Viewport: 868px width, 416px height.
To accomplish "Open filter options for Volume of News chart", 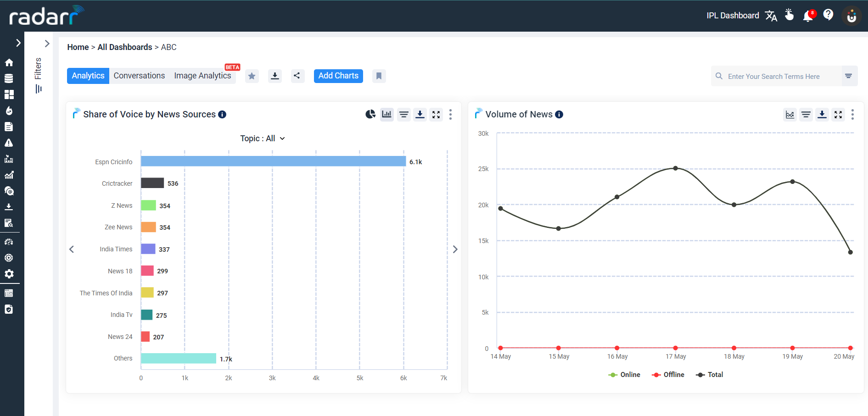I will point(806,114).
